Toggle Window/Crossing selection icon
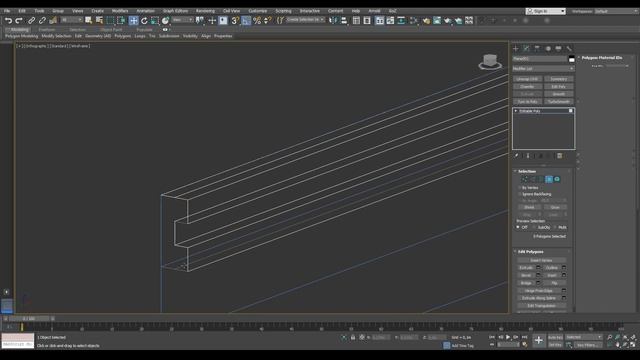The height and width of the screenshot is (360, 640). click(x=121, y=20)
